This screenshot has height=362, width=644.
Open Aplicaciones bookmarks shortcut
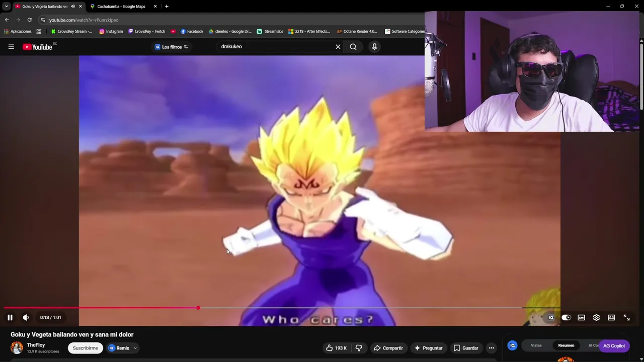[17, 31]
